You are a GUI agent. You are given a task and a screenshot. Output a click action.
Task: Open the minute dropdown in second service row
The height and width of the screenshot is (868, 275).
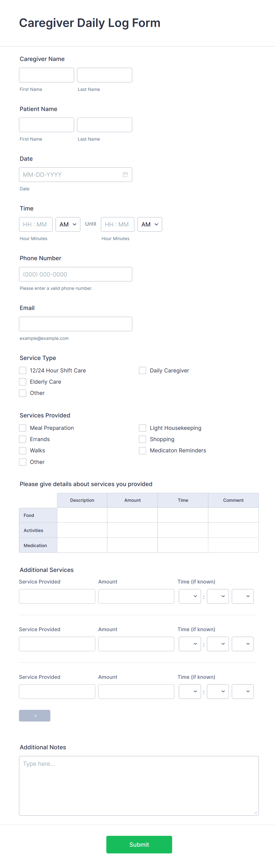[x=217, y=644]
